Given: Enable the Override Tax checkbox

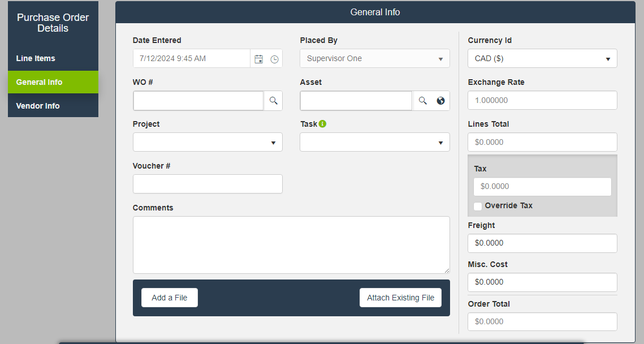Looking at the screenshot, I should point(478,207).
